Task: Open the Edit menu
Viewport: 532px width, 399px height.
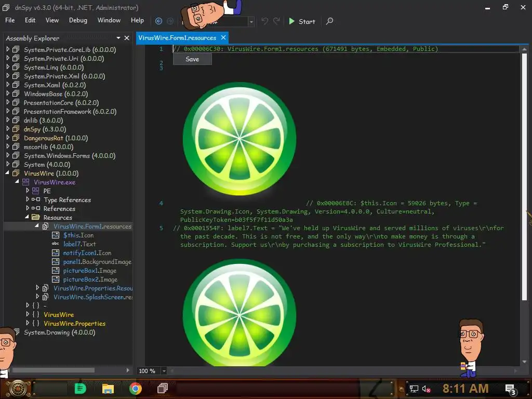Action: tap(30, 20)
